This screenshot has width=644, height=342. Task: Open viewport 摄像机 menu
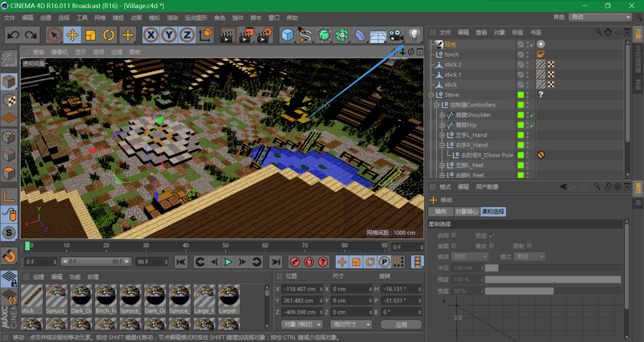point(59,52)
